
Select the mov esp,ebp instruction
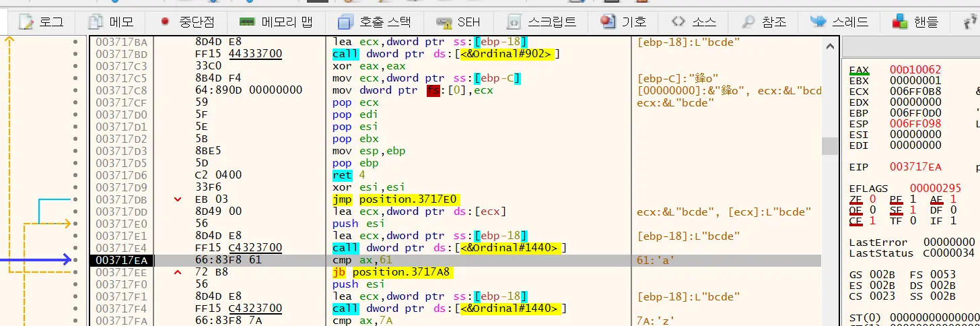[x=369, y=151]
